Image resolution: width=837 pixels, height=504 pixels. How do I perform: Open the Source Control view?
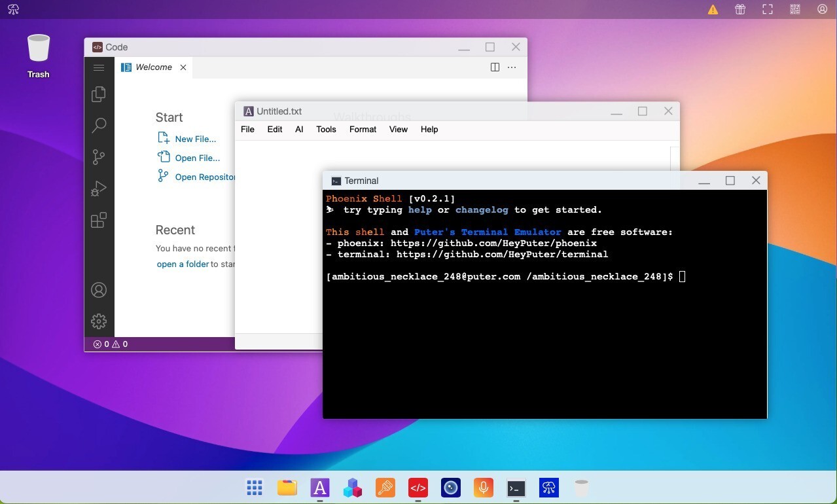[99, 157]
